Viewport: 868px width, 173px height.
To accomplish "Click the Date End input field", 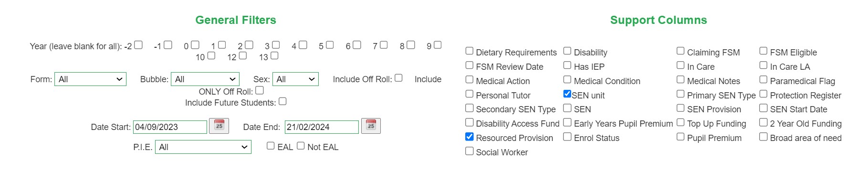I will pos(322,127).
